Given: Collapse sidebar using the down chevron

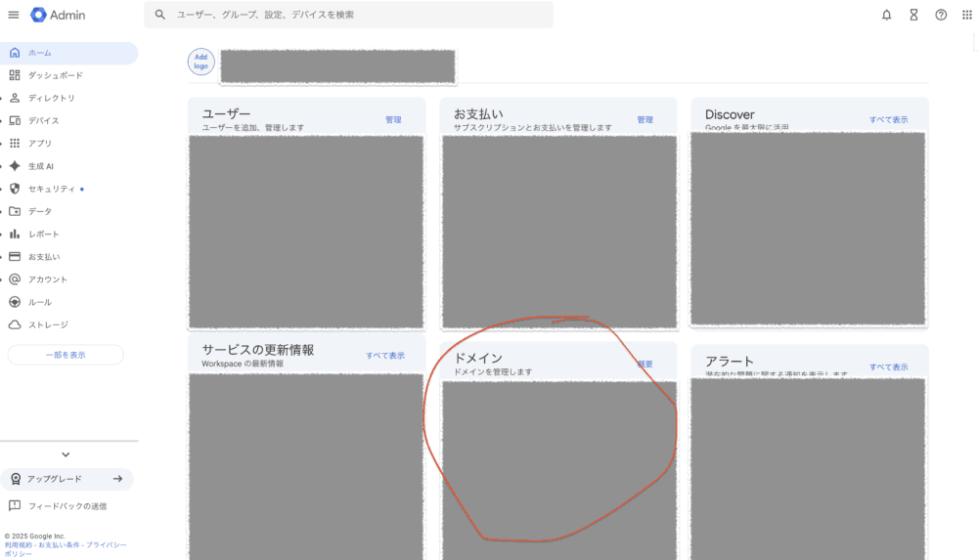Looking at the screenshot, I should pos(66,454).
